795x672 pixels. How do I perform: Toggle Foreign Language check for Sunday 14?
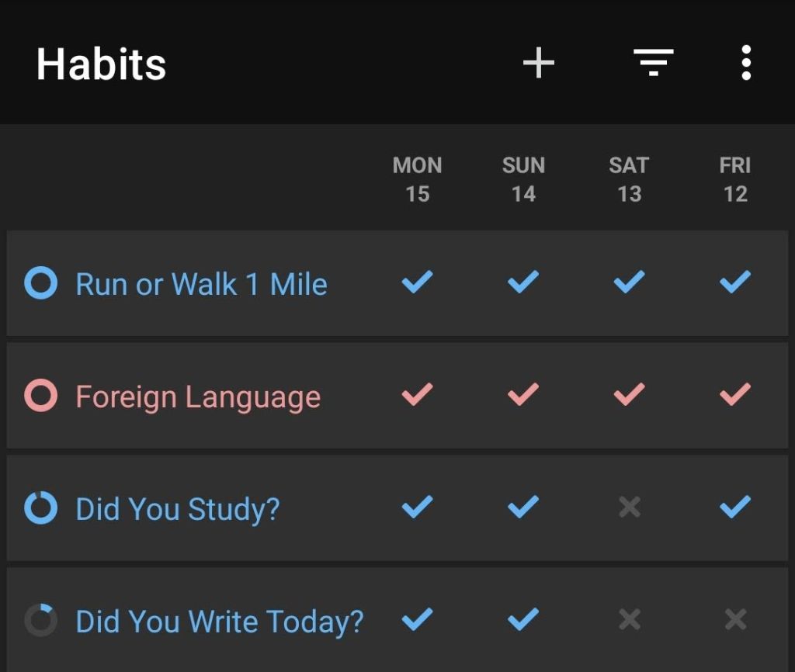pos(523,395)
